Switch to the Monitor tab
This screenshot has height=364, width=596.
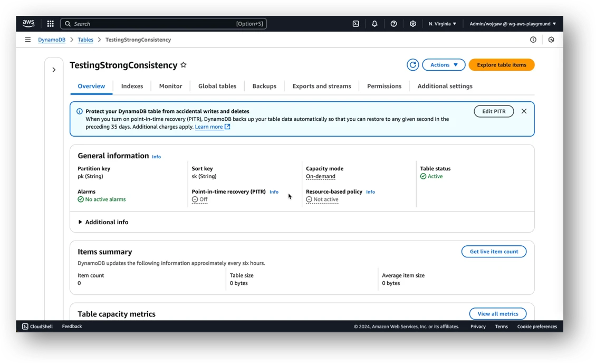(x=171, y=86)
